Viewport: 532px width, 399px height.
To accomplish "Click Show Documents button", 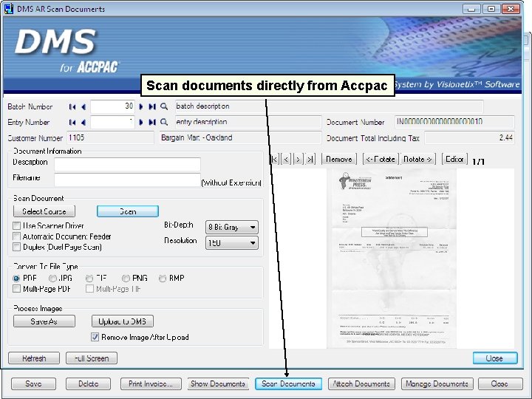I will (x=218, y=383).
